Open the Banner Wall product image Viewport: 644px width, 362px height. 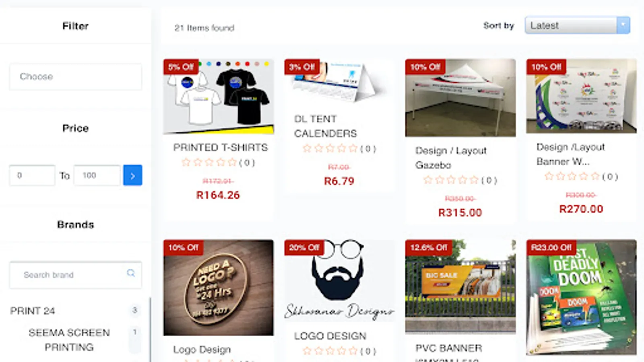coord(581,96)
